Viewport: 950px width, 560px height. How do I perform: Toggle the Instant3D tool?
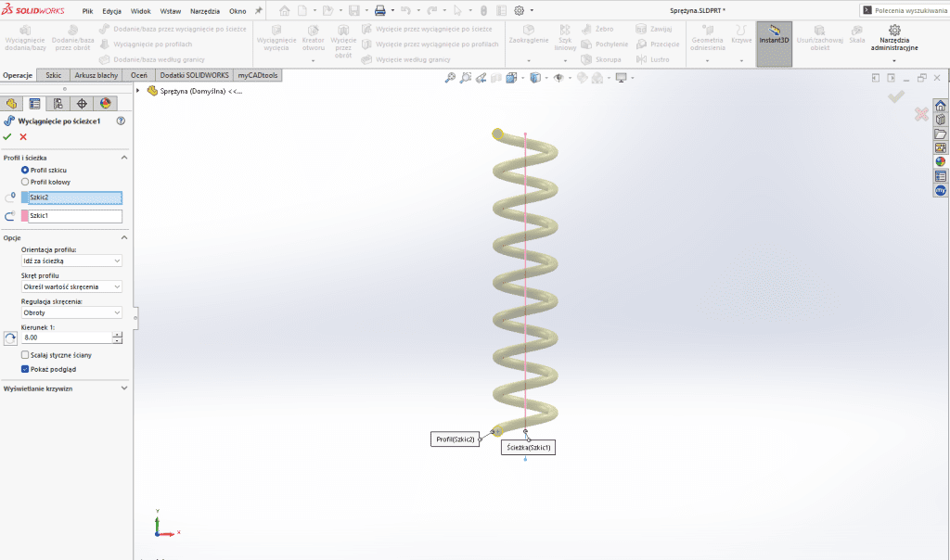pos(774,44)
